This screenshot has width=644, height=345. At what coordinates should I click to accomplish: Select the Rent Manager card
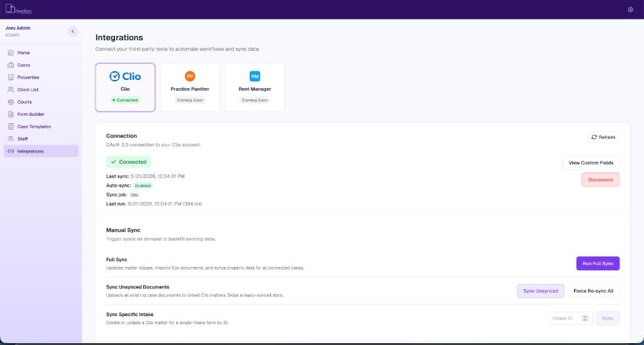[255, 87]
